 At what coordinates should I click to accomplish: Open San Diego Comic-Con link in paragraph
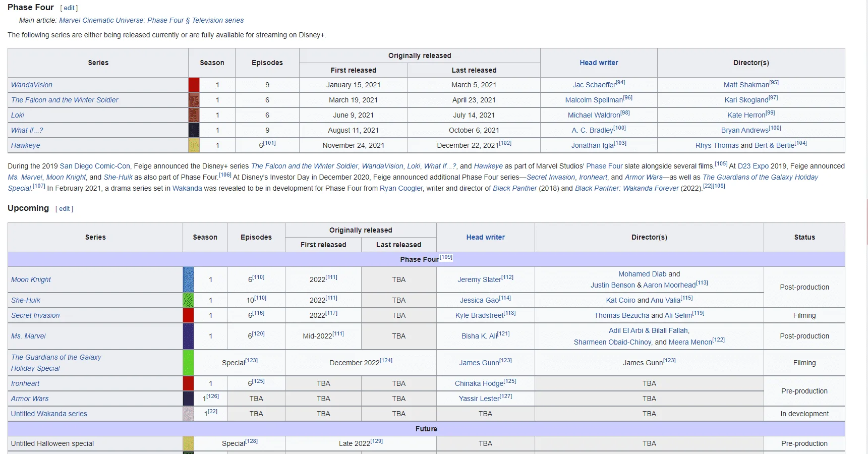95,166
